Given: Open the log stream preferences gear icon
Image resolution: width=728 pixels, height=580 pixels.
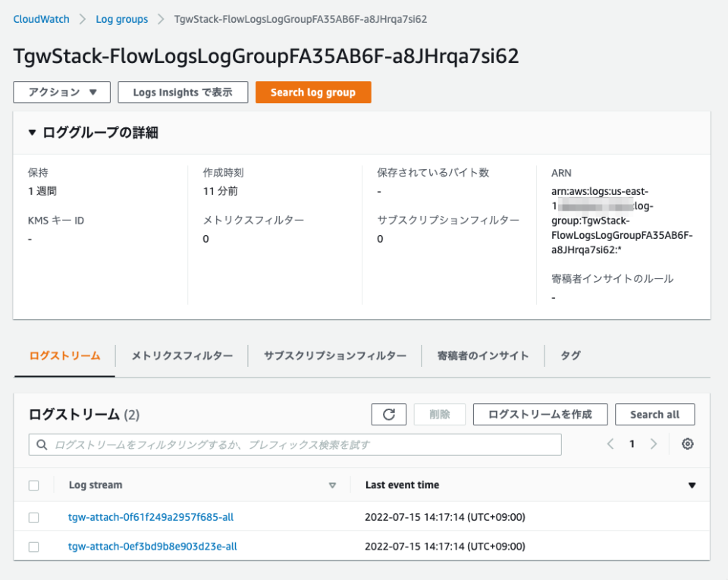Looking at the screenshot, I should pyautogui.click(x=686, y=444).
